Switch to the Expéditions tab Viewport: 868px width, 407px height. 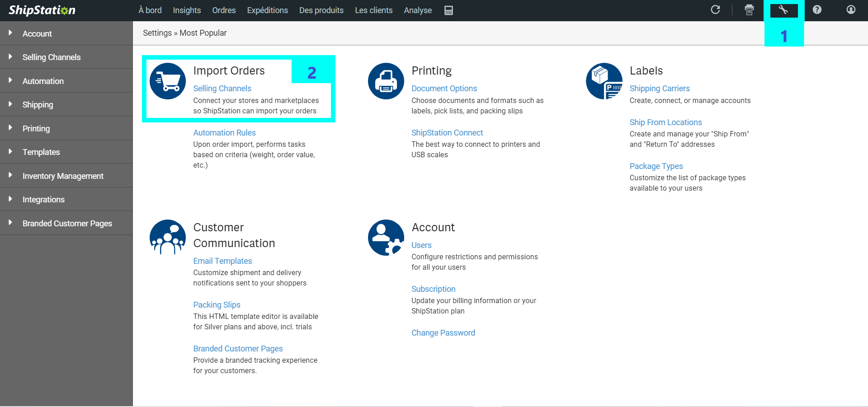coord(267,10)
